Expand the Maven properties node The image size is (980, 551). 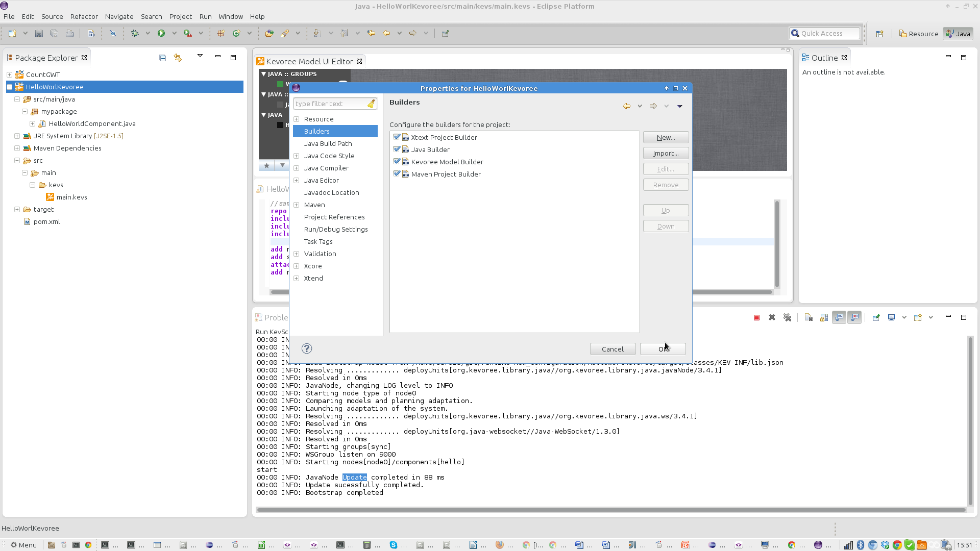pyautogui.click(x=296, y=205)
